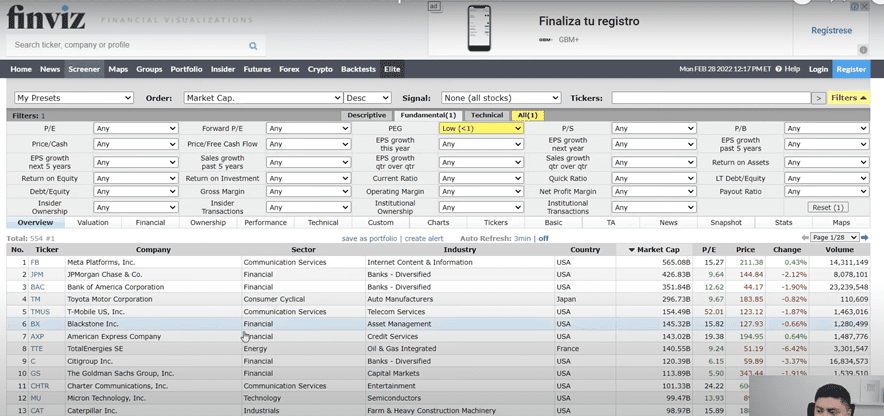Click the Help question mark icon
The image size is (884, 416).
click(x=778, y=69)
